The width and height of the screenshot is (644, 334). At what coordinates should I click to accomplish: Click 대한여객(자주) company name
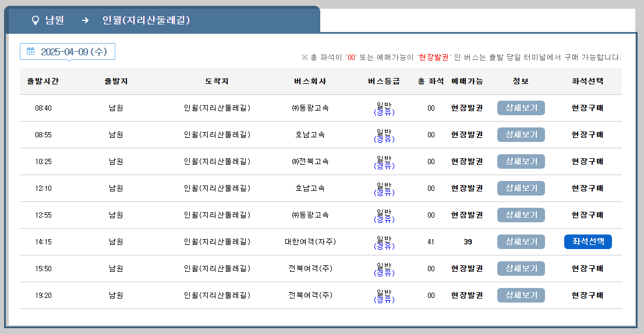310,241
